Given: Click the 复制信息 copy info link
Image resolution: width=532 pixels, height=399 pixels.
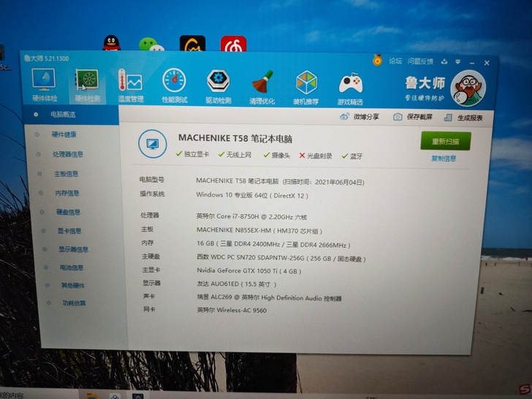Looking at the screenshot, I should click(x=444, y=159).
